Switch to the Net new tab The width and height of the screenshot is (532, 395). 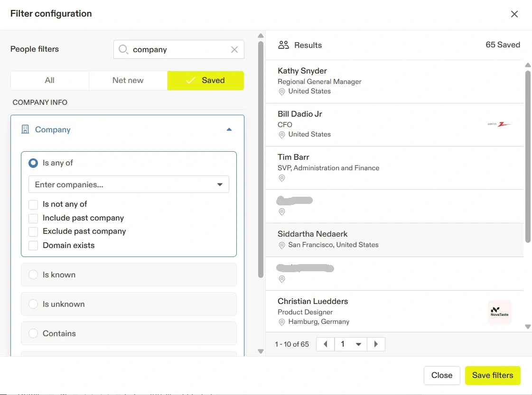pyautogui.click(x=128, y=81)
